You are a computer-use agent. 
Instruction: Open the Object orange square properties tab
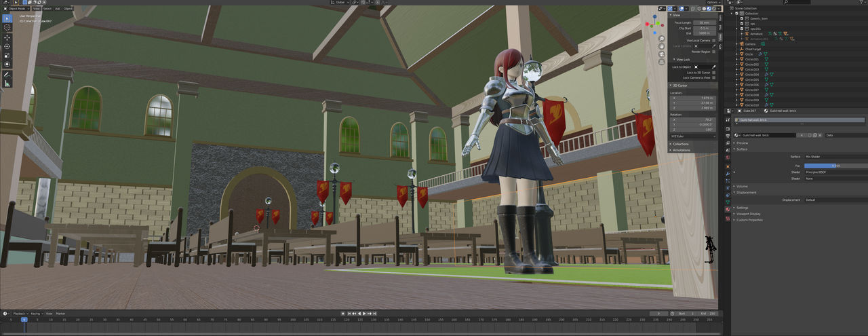tap(728, 166)
